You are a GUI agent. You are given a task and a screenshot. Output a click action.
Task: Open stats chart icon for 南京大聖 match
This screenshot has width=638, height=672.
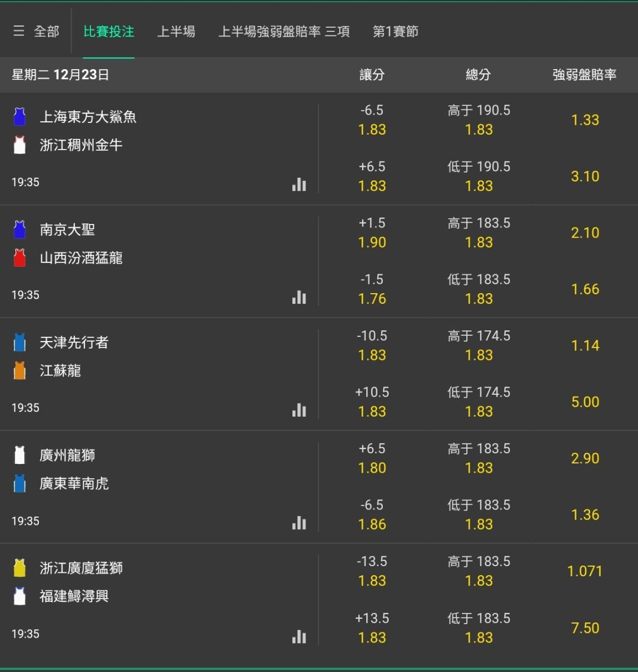pyautogui.click(x=299, y=297)
